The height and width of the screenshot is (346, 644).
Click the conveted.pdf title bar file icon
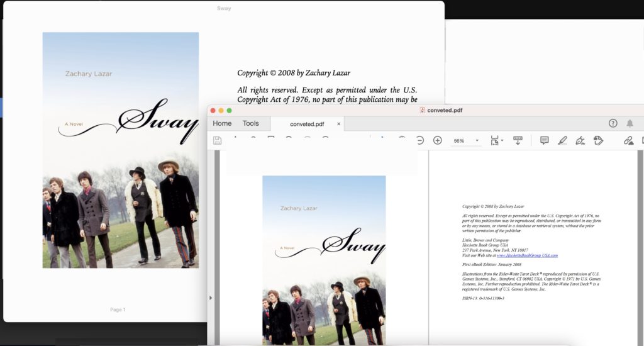tap(422, 110)
